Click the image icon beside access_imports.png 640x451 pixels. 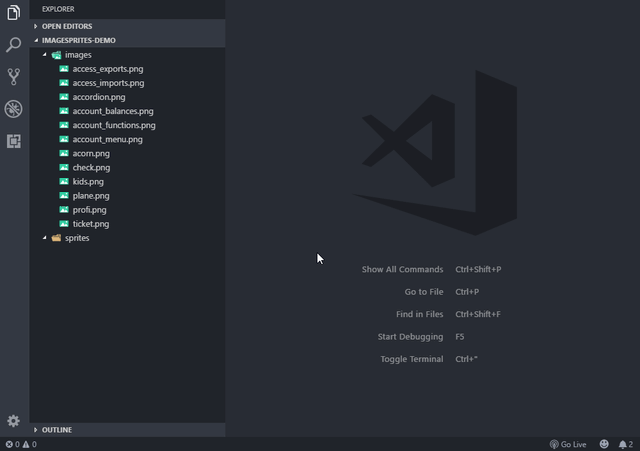tap(64, 83)
